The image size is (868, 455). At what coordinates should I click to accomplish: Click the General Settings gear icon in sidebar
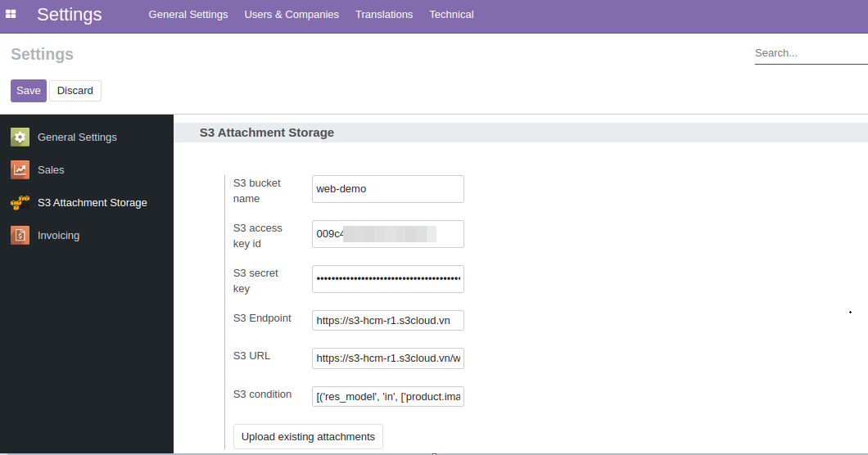click(x=20, y=137)
